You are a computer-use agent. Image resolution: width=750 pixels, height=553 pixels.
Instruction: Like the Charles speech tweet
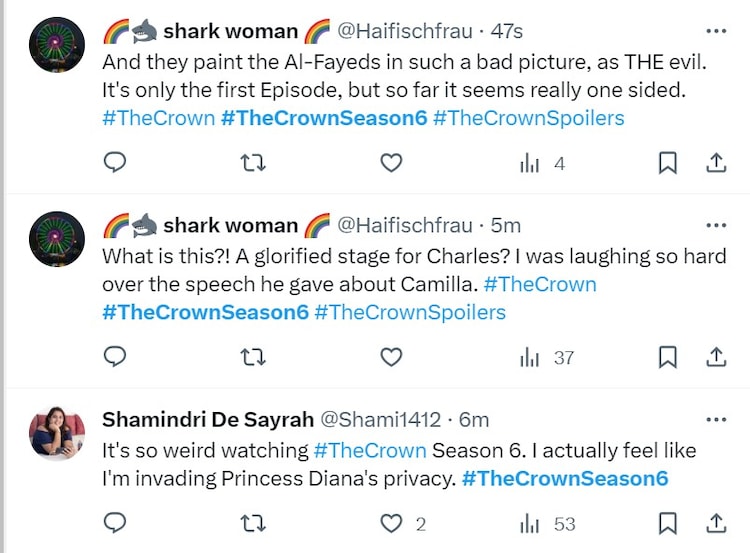pos(392,357)
